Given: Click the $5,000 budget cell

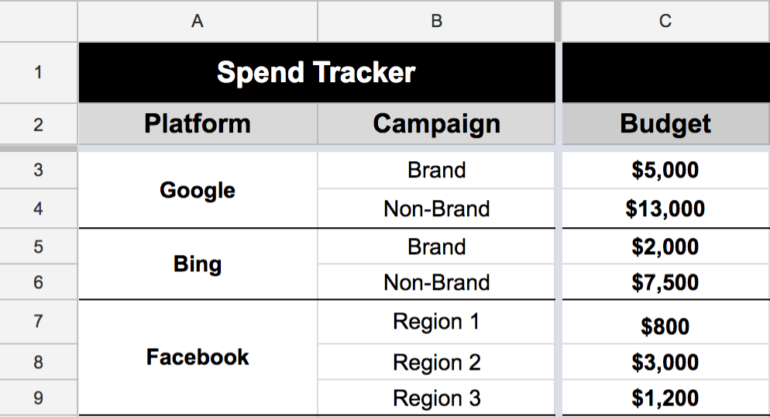Looking at the screenshot, I should coord(665,170).
